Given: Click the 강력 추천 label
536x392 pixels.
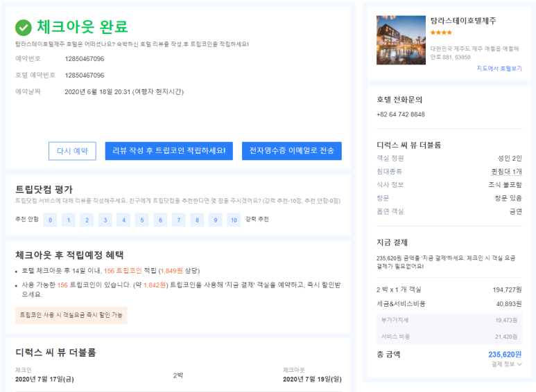Looking at the screenshot, I should [x=257, y=220].
